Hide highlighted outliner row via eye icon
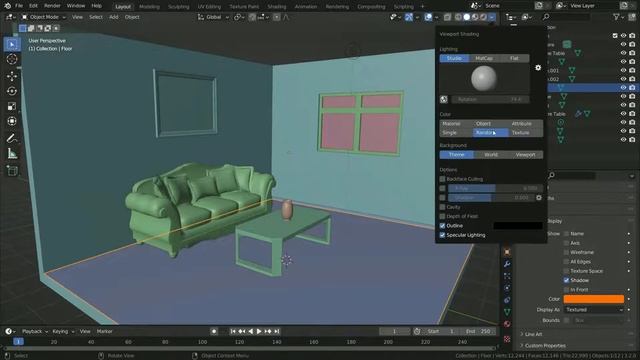 pyautogui.click(x=623, y=87)
